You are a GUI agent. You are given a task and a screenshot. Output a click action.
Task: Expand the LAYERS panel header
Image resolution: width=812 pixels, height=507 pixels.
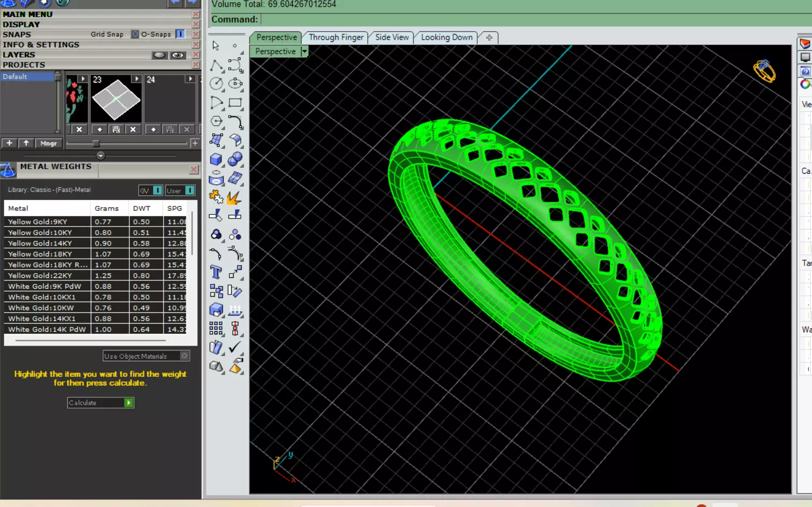point(19,55)
